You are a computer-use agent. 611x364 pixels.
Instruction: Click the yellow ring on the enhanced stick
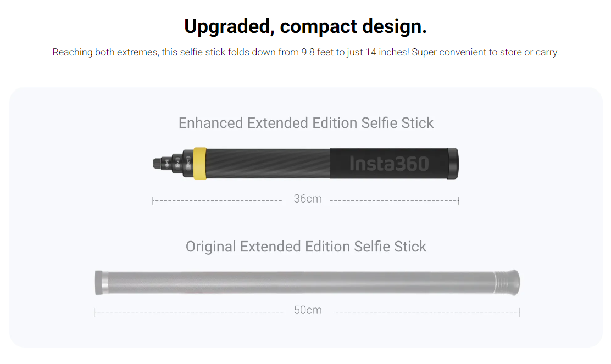[200, 164]
